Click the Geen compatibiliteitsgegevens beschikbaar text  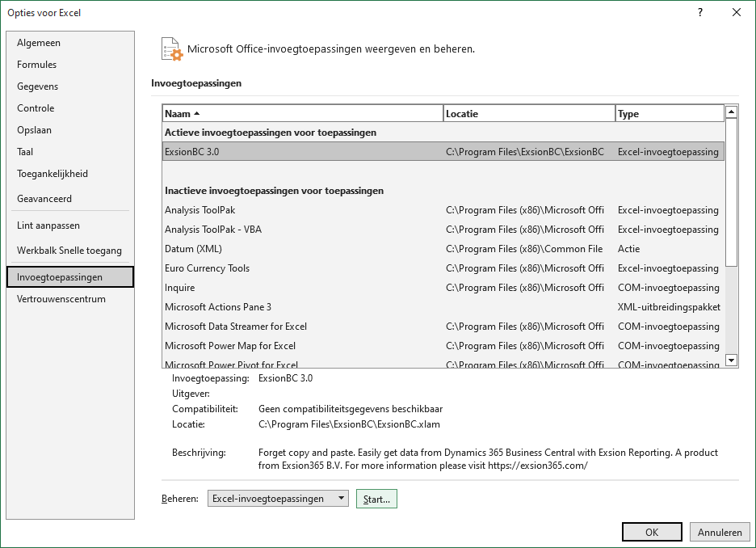(351, 409)
